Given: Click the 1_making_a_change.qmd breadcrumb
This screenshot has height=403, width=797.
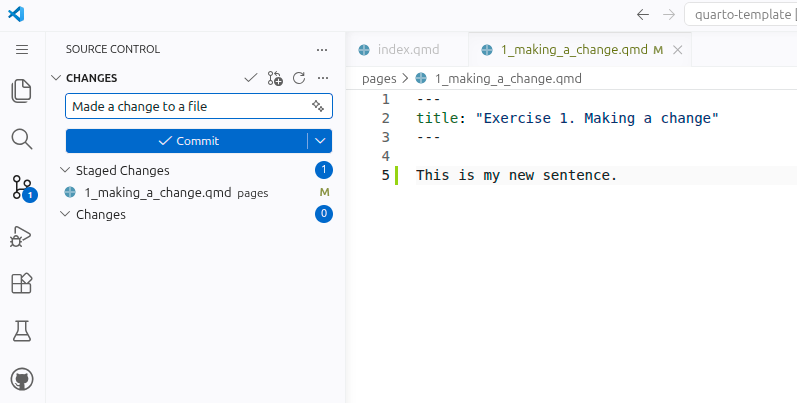Looking at the screenshot, I should pos(508,79).
